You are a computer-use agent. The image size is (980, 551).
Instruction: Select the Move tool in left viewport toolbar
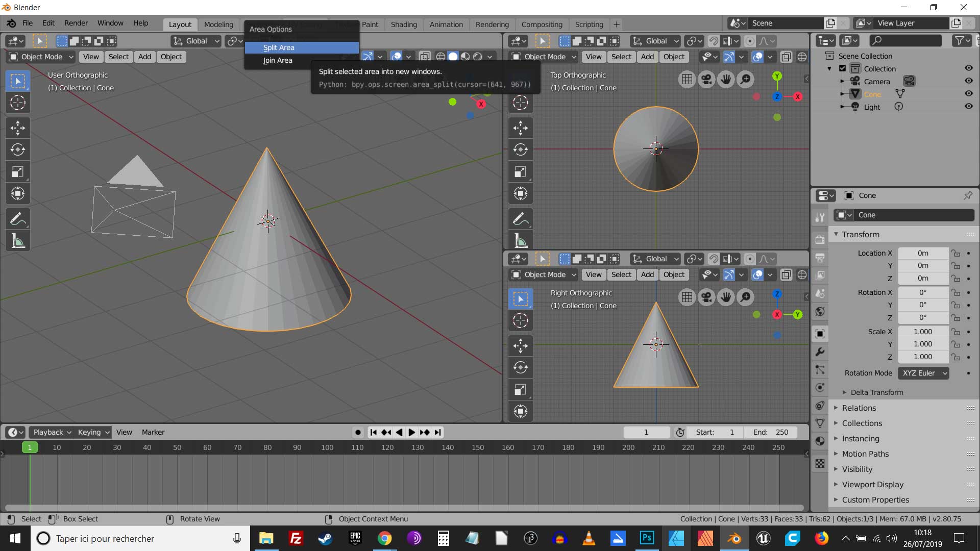pyautogui.click(x=18, y=128)
